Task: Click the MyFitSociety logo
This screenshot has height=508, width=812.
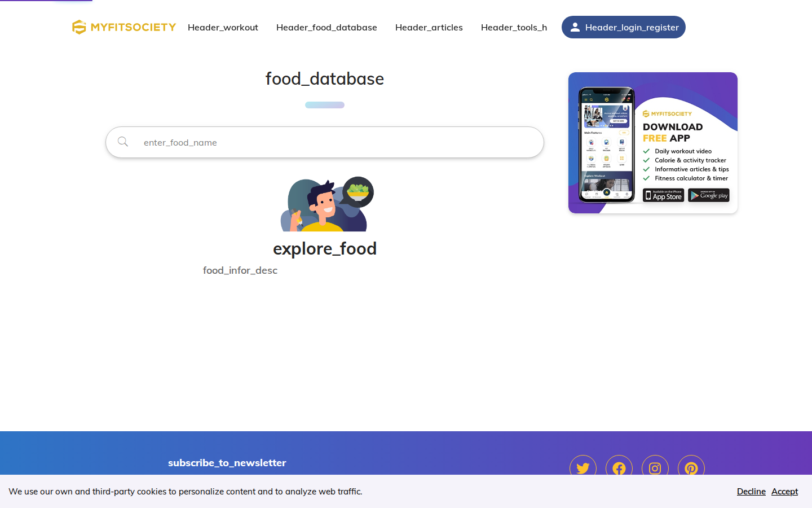Action: click(x=124, y=27)
